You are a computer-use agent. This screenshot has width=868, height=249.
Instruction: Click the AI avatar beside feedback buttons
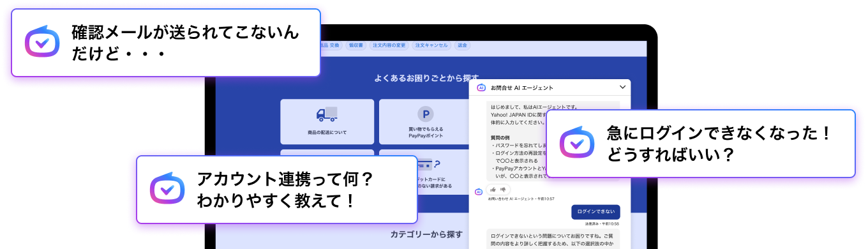point(479,191)
